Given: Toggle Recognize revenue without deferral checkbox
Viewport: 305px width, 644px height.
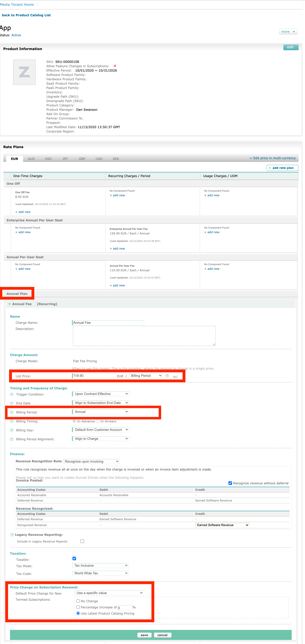Looking at the screenshot, I should point(230,483).
